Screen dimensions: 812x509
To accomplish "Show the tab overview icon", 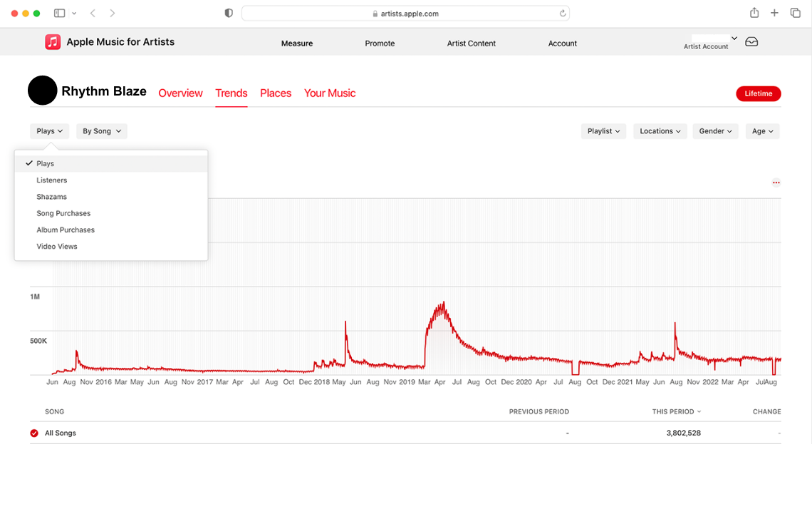I will [x=796, y=13].
